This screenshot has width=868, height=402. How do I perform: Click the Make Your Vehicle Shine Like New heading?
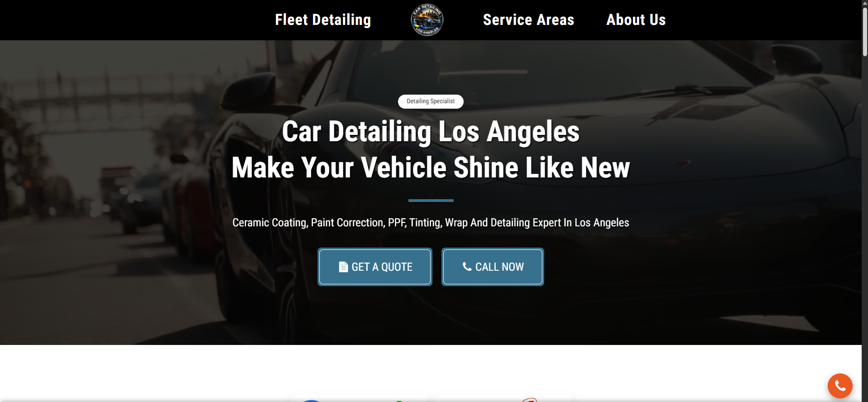click(x=431, y=168)
